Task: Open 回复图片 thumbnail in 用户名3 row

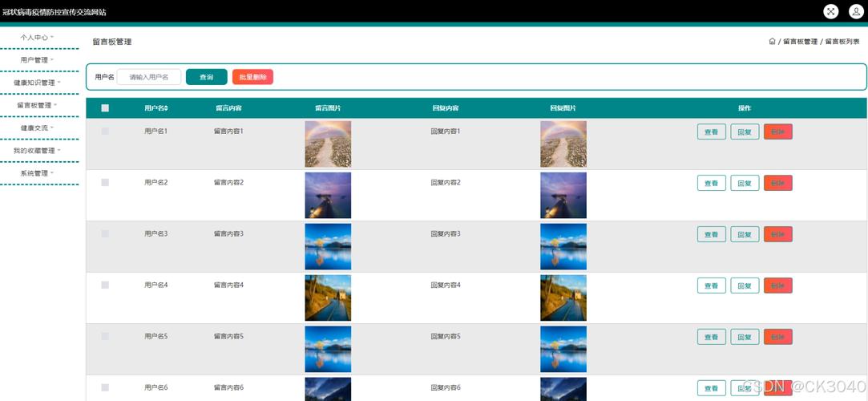Action: (563, 246)
